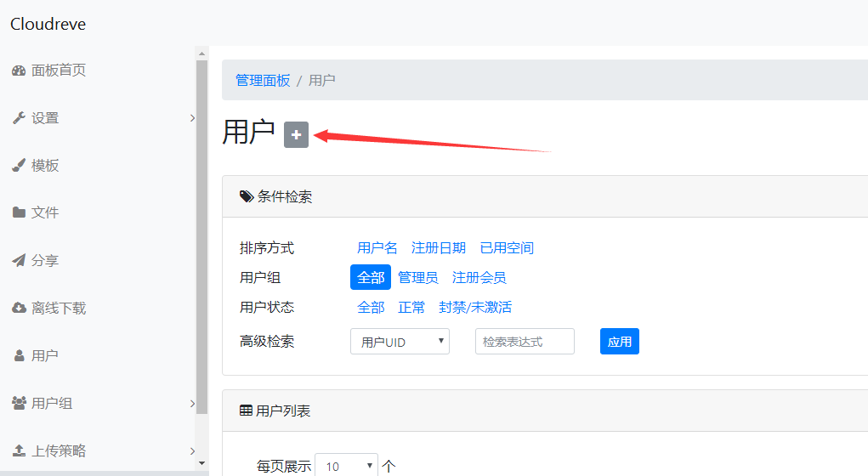This screenshot has width=868, height=476.
Task: Open the per-page count dropdown showing 10
Action: click(346, 466)
